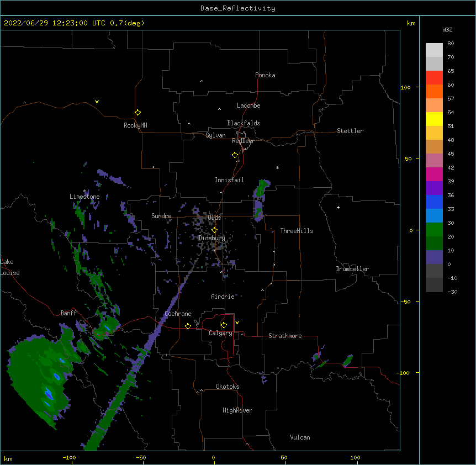Pick the bright yellow 54 dBZ legend swatch
This screenshot has width=476, height=465.
point(434,119)
